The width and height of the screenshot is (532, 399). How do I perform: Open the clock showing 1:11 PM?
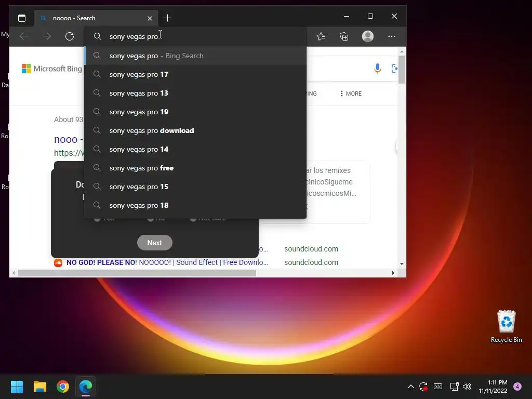point(493,387)
